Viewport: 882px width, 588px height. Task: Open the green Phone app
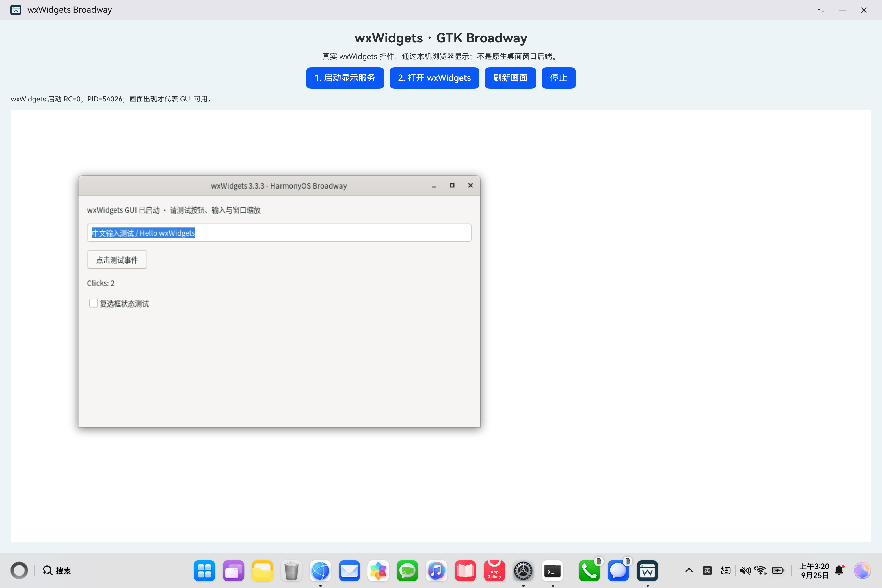coord(589,571)
